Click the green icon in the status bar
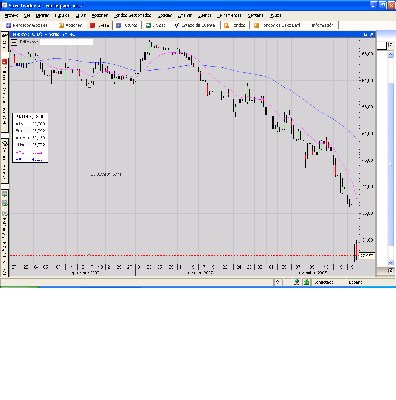The height and width of the screenshot is (400, 396). [306, 283]
